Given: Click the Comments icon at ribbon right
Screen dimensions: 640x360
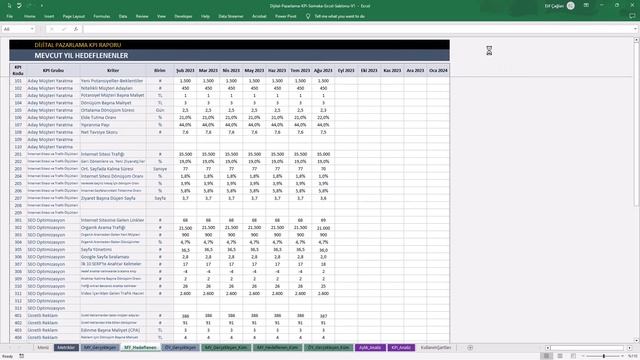Looking at the screenshot, I should pyautogui.click(x=632, y=16).
